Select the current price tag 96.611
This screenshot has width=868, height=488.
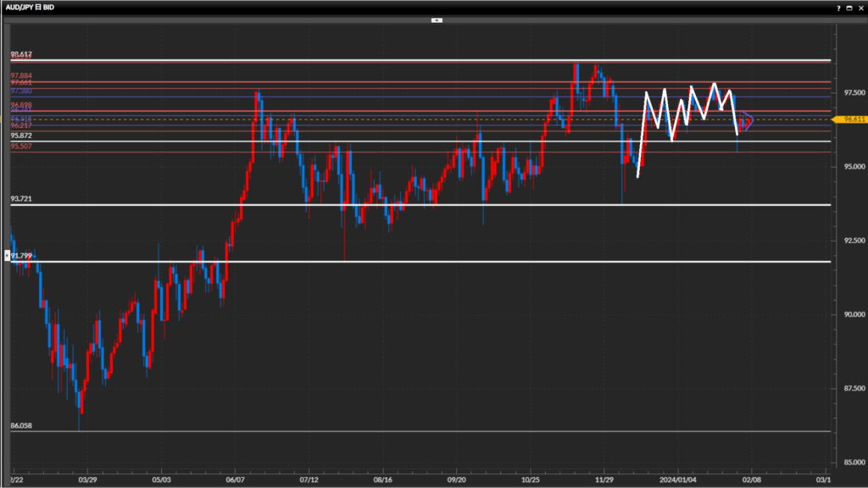tap(850, 119)
